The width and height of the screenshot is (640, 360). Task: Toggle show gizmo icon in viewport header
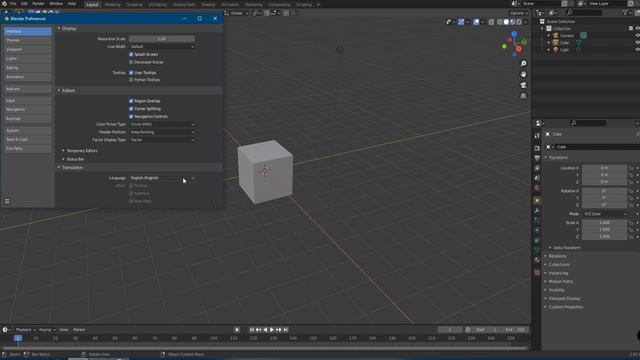point(461,22)
